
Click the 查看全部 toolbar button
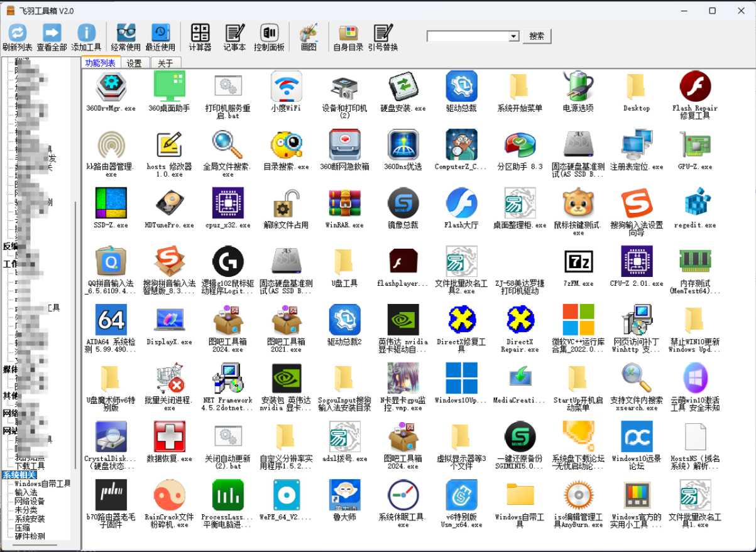tap(52, 33)
